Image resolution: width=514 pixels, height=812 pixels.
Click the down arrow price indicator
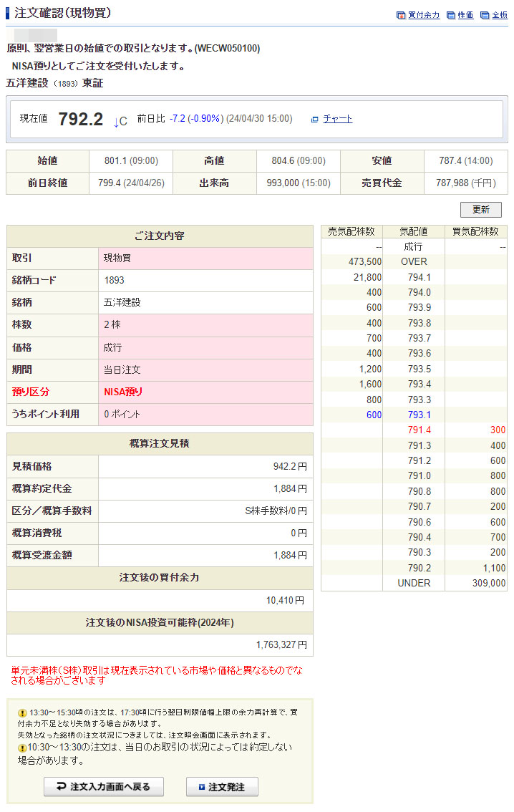117,122
